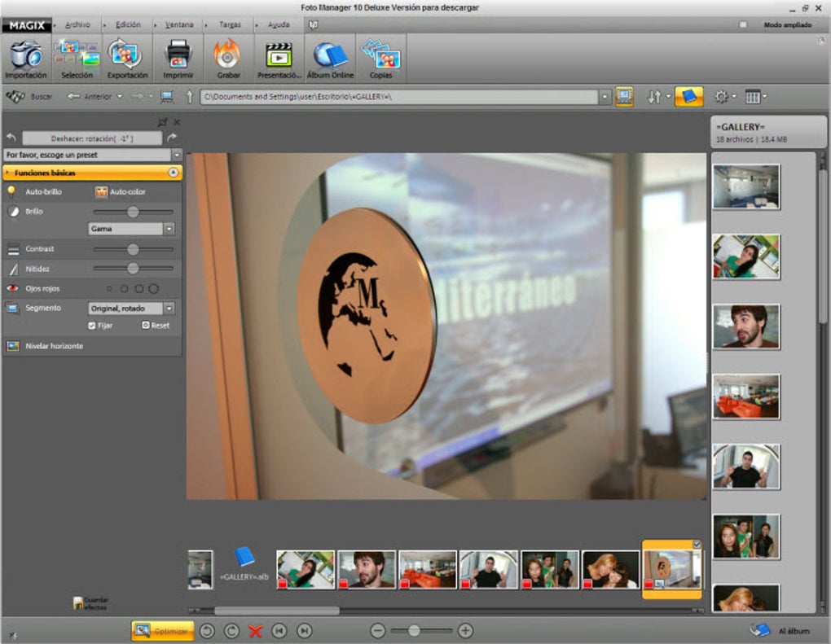831x644 pixels.
Task: Zoom out with minus button
Action: [x=378, y=631]
